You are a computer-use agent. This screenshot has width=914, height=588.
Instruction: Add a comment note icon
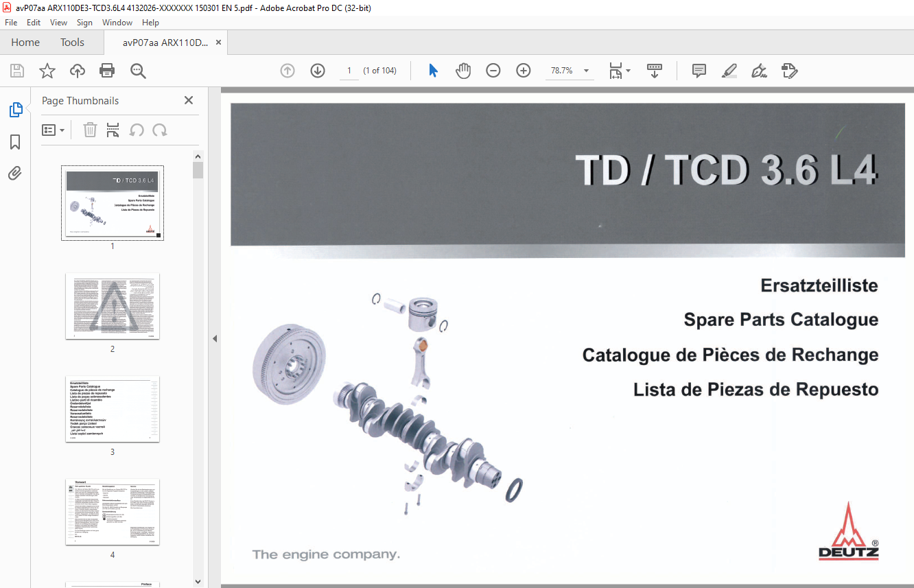point(699,71)
